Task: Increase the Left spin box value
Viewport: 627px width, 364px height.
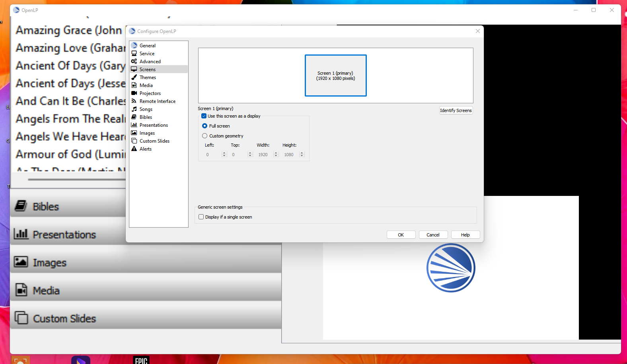Action: pyautogui.click(x=224, y=153)
